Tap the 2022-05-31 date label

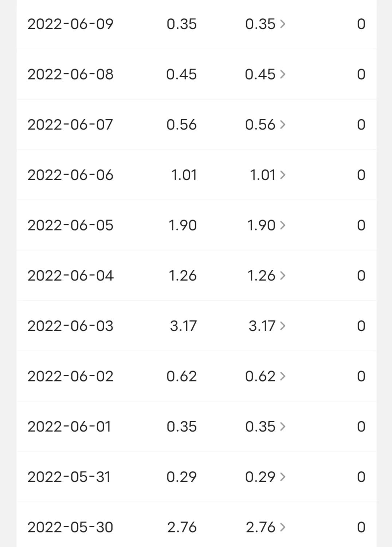point(69,477)
